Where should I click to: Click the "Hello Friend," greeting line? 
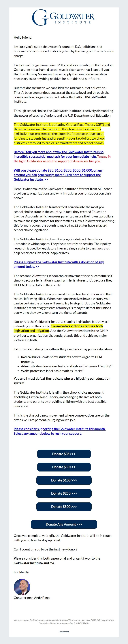pyautogui.click(x=23, y=37)
